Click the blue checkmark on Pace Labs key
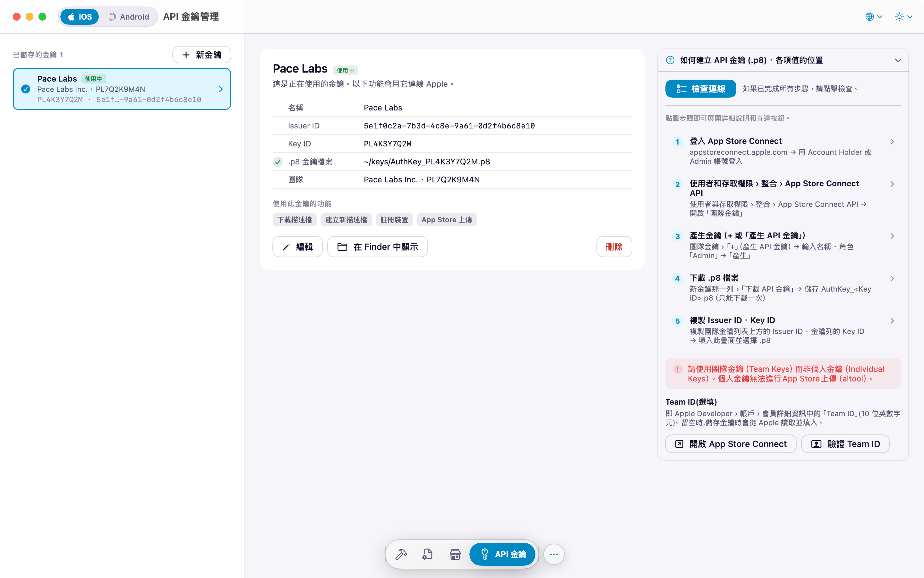Image resolution: width=924 pixels, height=578 pixels. (x=26, y=89)
